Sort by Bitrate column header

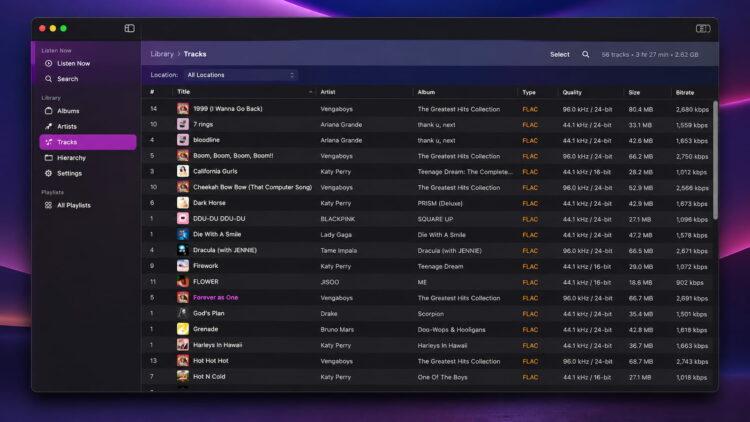pyautogui.click(x=685, y=92)
